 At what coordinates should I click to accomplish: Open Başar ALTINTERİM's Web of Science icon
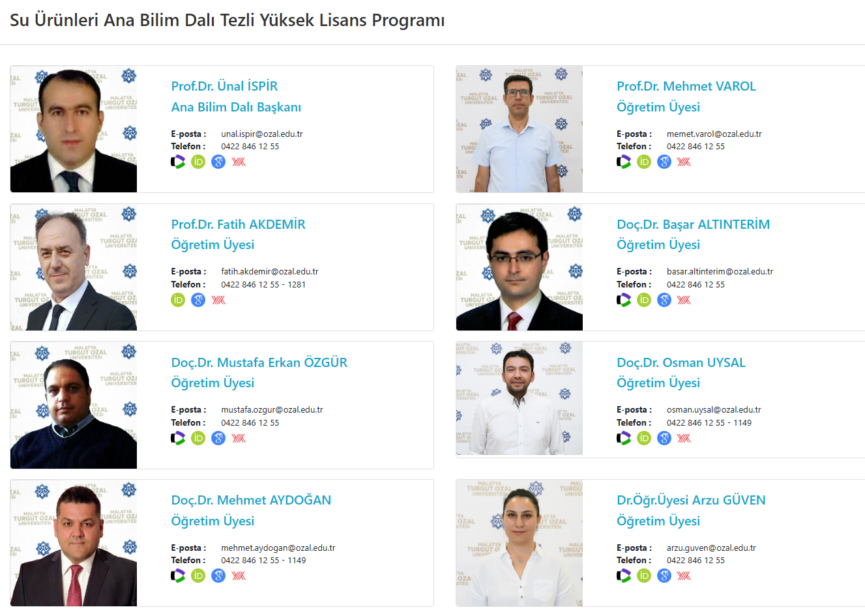point(624,300)
